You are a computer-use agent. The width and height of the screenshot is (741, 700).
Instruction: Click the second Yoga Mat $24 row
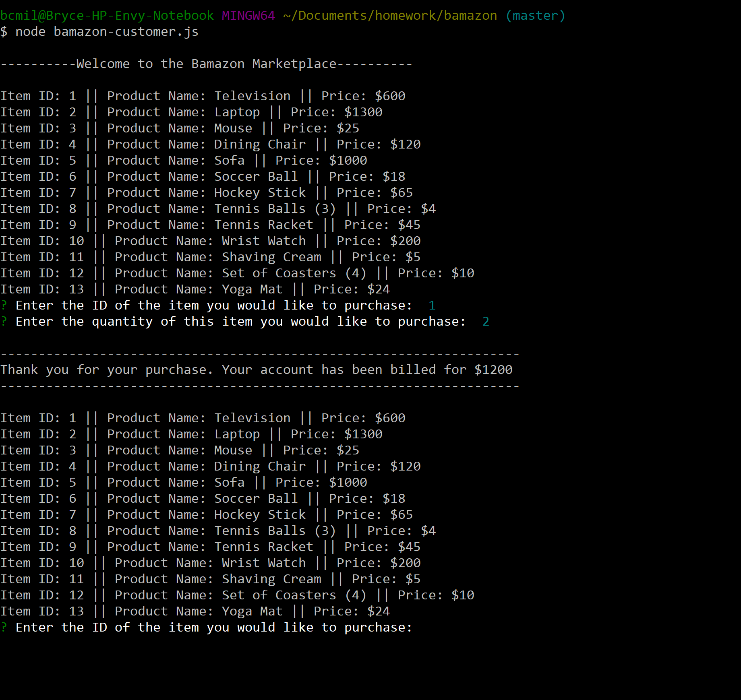pos(195,611)
